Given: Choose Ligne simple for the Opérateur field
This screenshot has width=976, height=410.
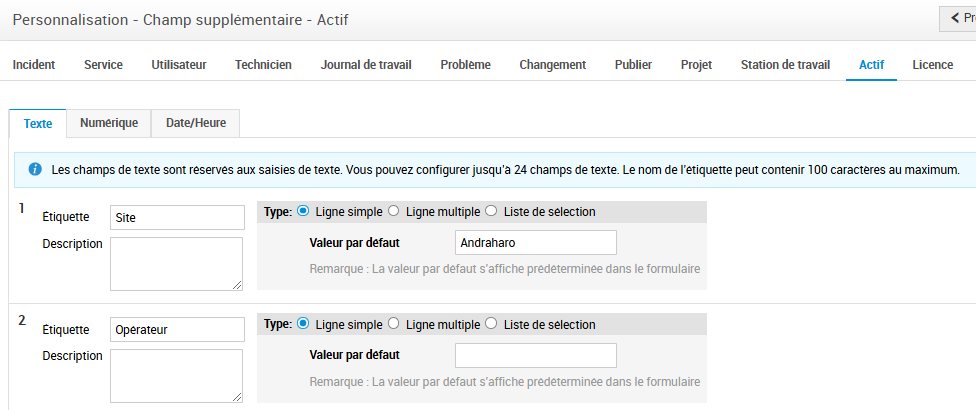Looking at the screenshot, I should (x=304, y=324).
